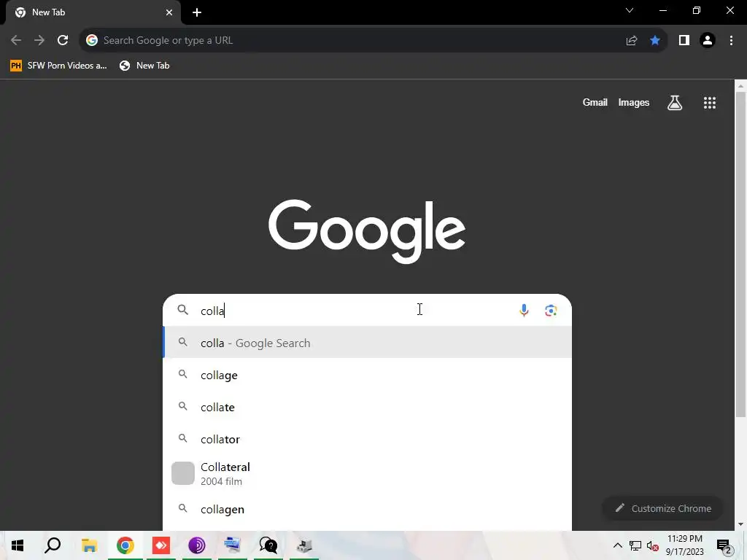This screenshot has width=747, height=560.
Task: Open the keyboard app taskbar icon
Action: tap(233, 545)
